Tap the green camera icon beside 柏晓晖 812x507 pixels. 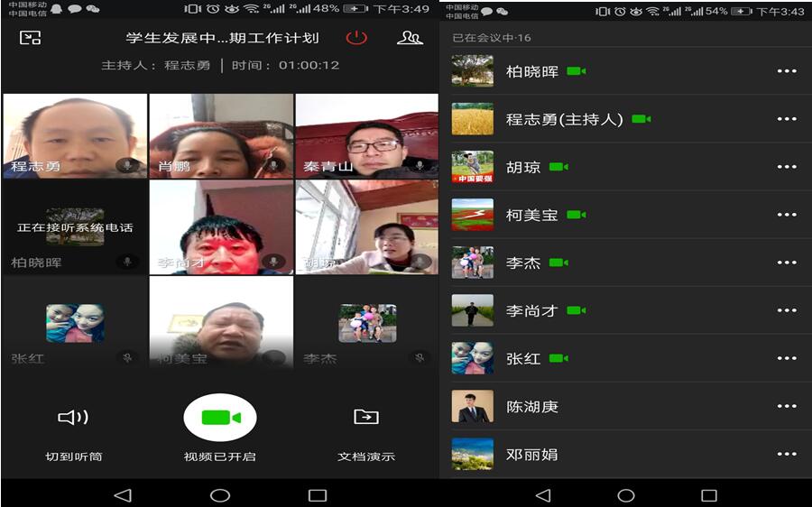click(x=577, y=71)
